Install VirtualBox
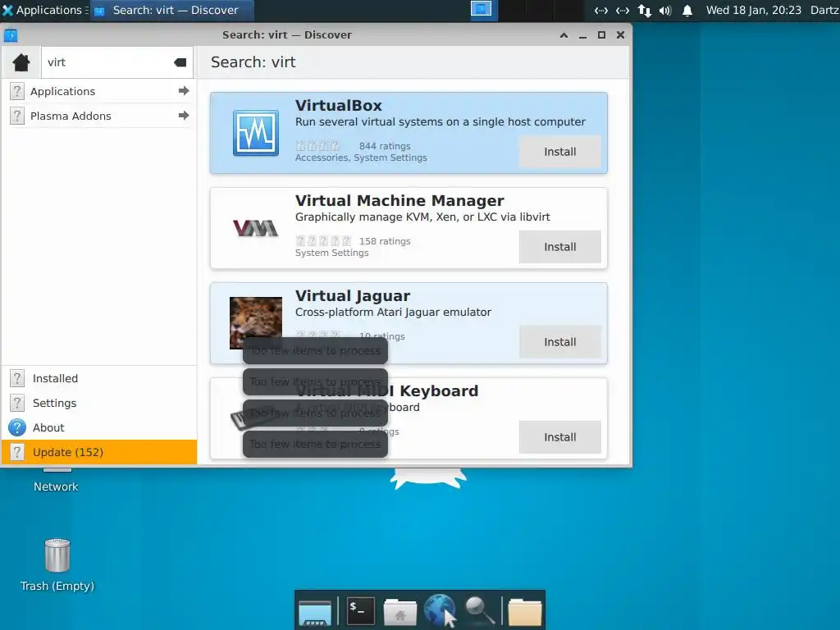This screenshot has width=840, height=630. click(559, 152)
